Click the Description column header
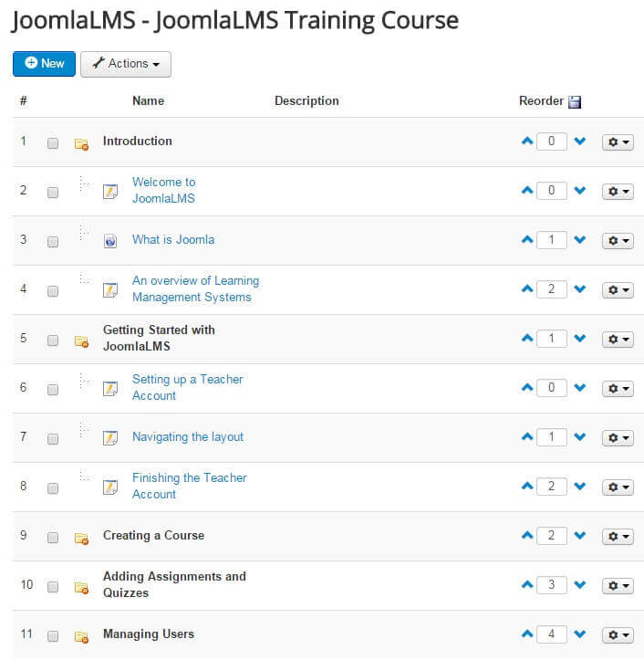 [x=306, y=101]
